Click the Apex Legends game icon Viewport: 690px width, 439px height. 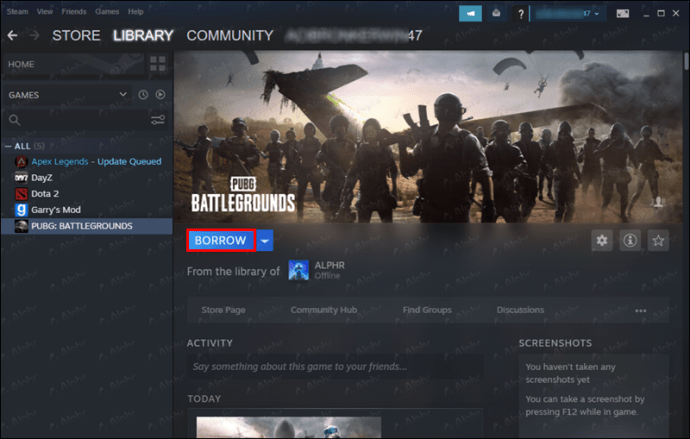[21, 161]
